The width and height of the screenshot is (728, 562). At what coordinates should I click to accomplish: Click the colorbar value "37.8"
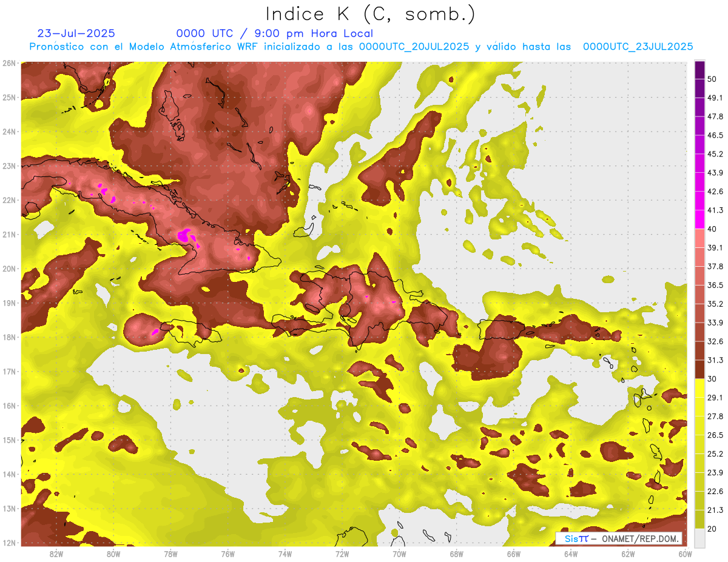715,266
